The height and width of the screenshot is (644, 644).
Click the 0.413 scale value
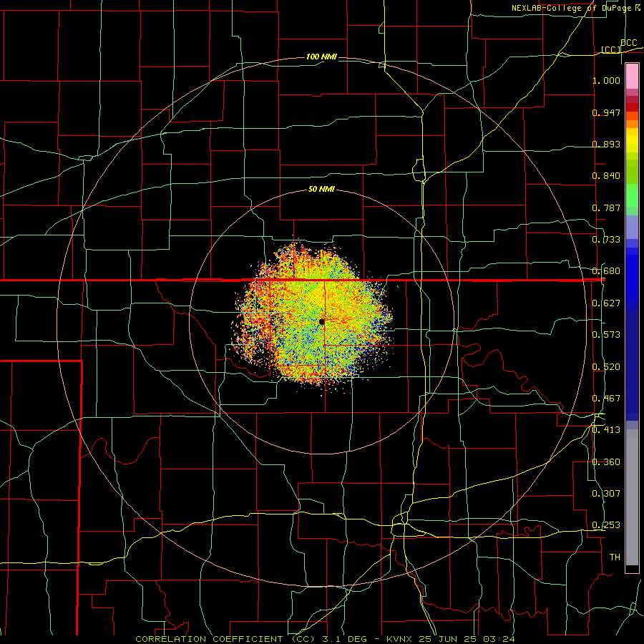click(x=606, y=430)
